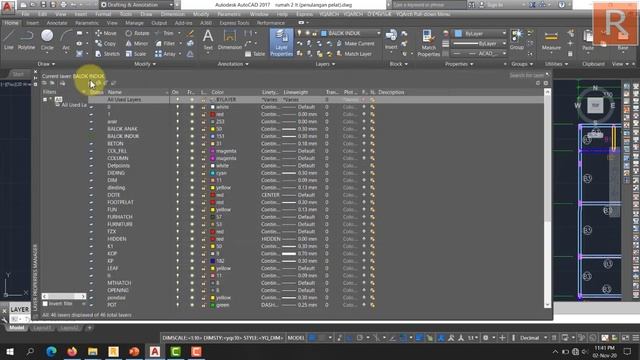
Task: Open the BALOK INDUK layer dropdown in ribbon
Action: [x=350, y=33]
